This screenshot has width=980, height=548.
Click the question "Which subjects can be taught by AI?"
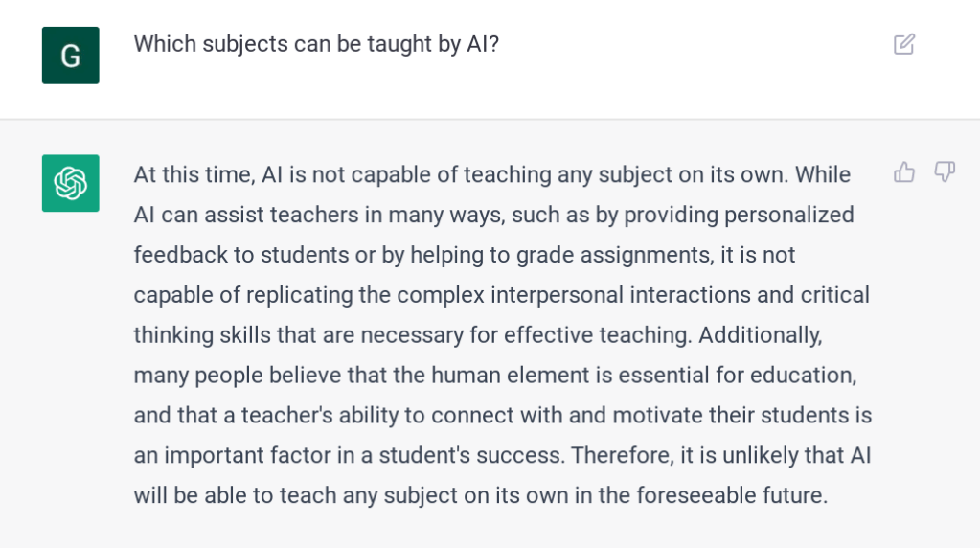316,44
